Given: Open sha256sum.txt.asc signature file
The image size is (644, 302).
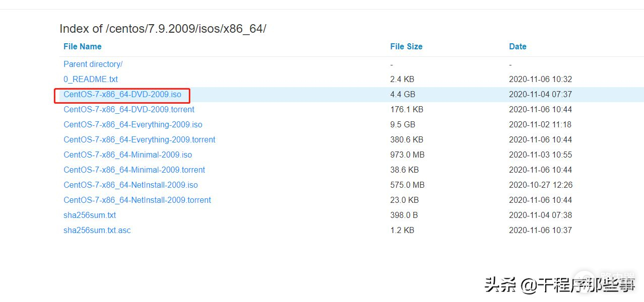Looking at the screenshot, I should pyautogui.click(x=97, y=230).
